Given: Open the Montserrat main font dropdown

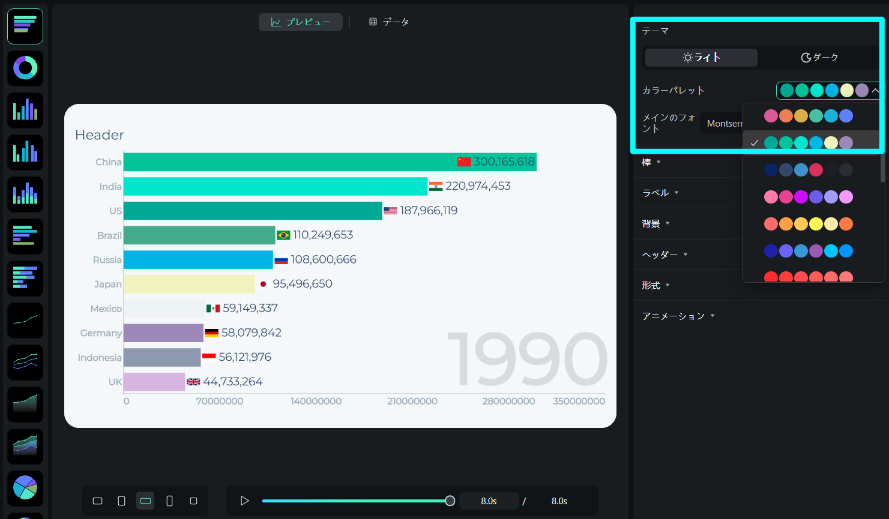Looking at the screenshot, I should pyautogui.click(x=722, y=123).
